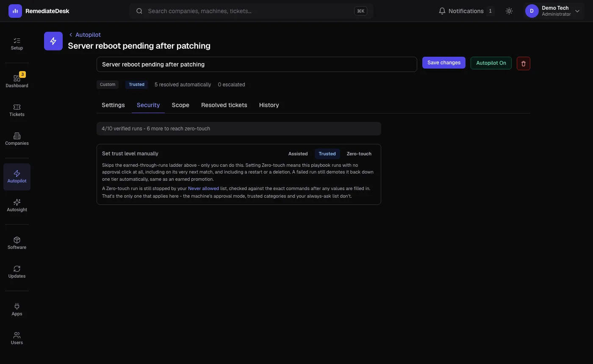
Task: Open Companies in the sidebar
Action: pos(17,139)
